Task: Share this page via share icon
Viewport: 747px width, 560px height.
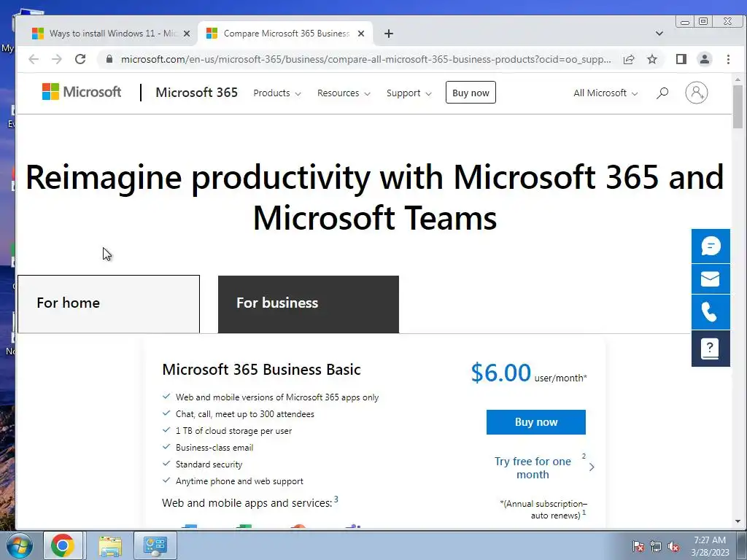Action: coord(629,59)
